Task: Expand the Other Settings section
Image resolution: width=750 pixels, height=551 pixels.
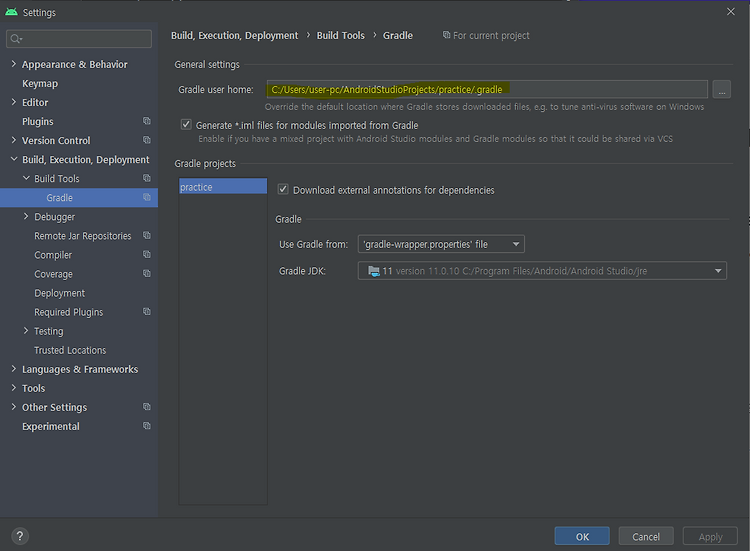Action: [x=13, y=407]
